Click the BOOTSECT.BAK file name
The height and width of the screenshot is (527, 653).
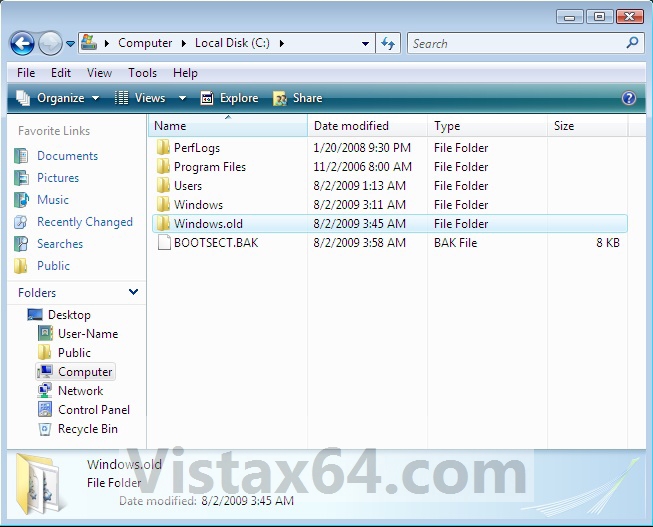point(216,243)
